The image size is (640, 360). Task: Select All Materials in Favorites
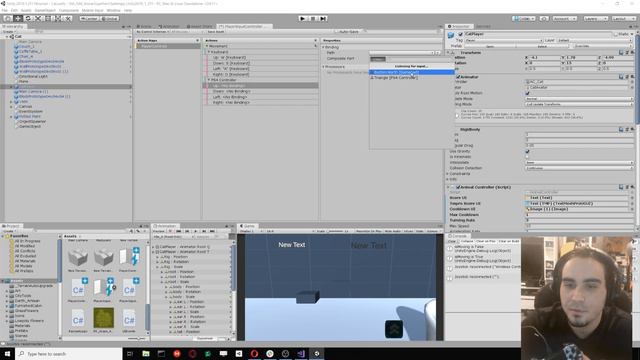(x=25, y=261)
